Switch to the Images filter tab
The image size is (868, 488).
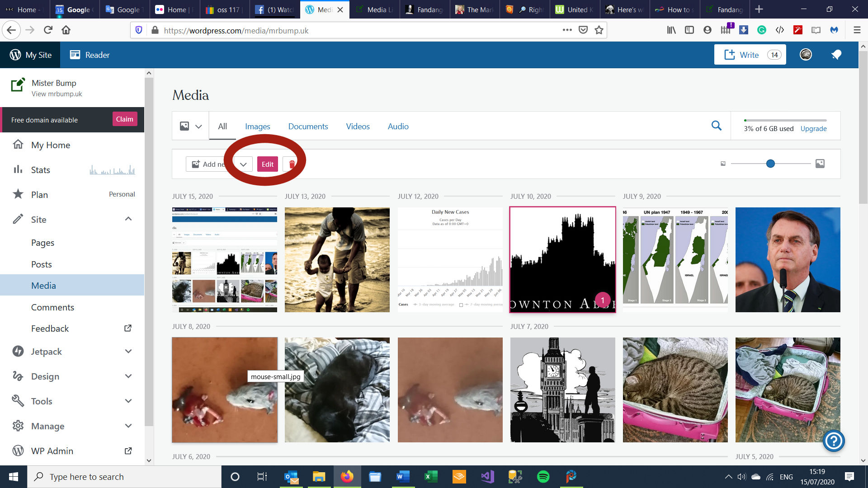pyautogui.click(x=257, y=127)
